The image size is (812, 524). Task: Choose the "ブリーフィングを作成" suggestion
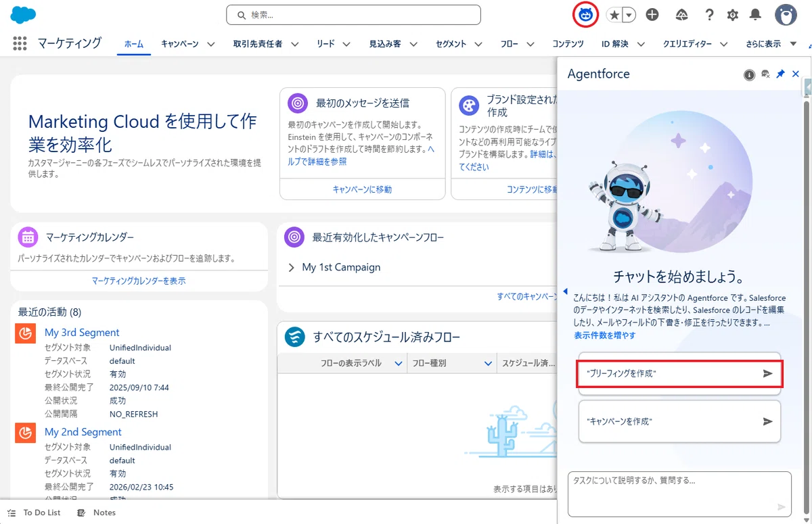[679, 373]
